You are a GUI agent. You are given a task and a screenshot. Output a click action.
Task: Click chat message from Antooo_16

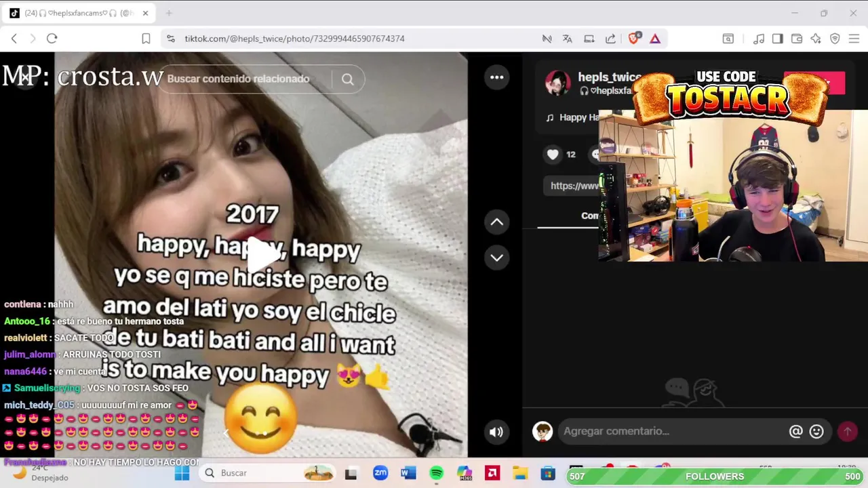[94, 321]
